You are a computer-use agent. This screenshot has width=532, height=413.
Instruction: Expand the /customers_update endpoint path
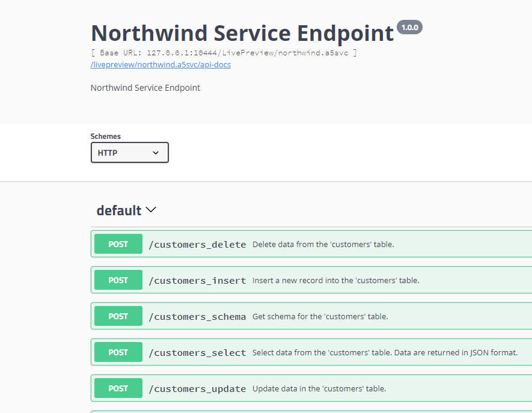pos(197,389)
